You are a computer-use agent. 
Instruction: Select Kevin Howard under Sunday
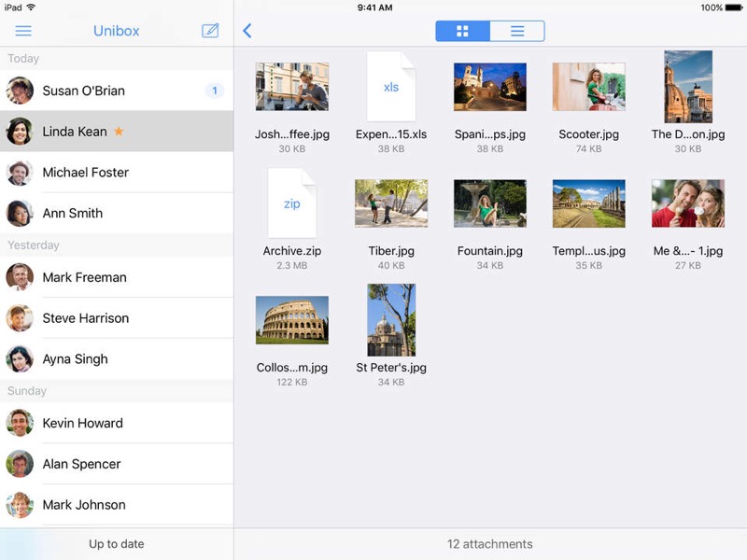click(82, 423)
